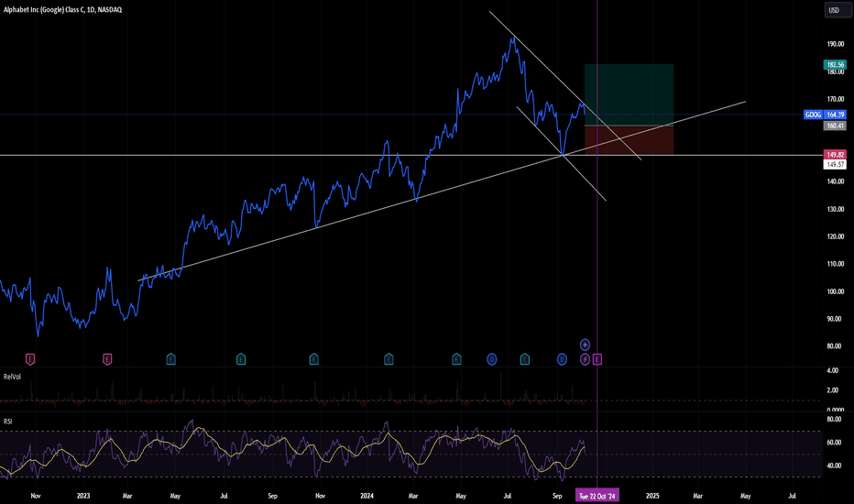Viewport: 854px width, 504px height.
Task: Click the Tue 22 Oct '24 date label
Action: 597,496
